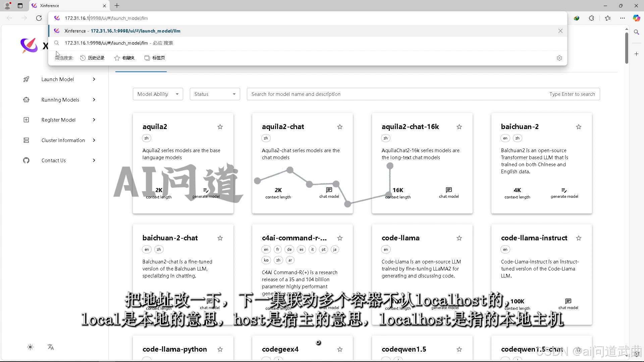Open address bar dropdown settings gear
This screenshot has height=362, width=644.
(559, 58)
